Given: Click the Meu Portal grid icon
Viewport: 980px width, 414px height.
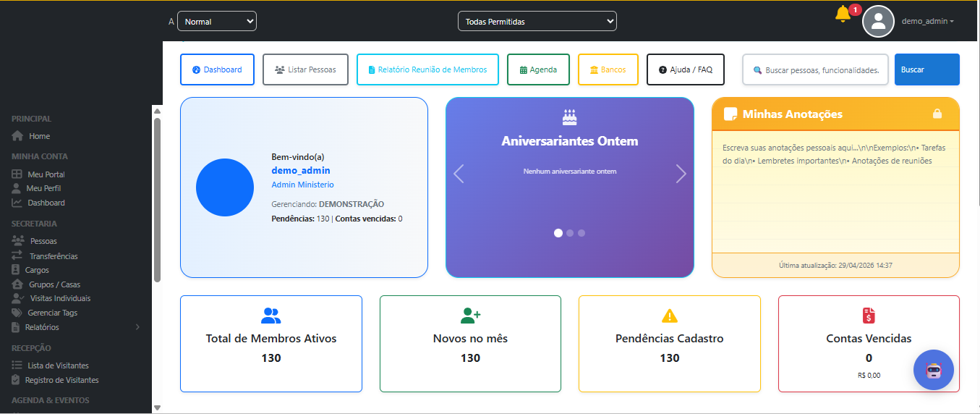Looking at the screenshot, I should pos(17,174).
